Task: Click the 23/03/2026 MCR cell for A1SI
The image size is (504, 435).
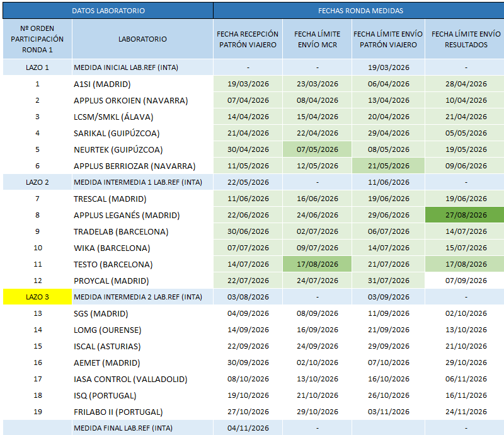Action: pyautogui.click(x=318, y=84)
